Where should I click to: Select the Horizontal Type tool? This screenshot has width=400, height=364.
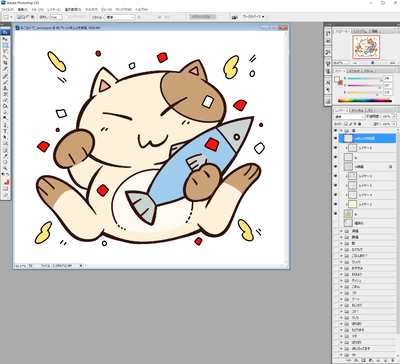[5, 131]
